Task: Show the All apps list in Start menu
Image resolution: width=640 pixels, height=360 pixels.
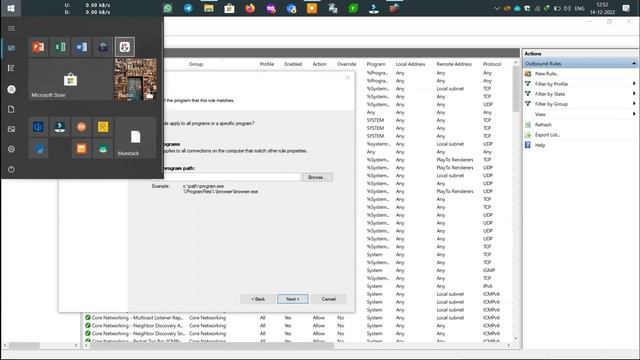Action: [11, 68]
